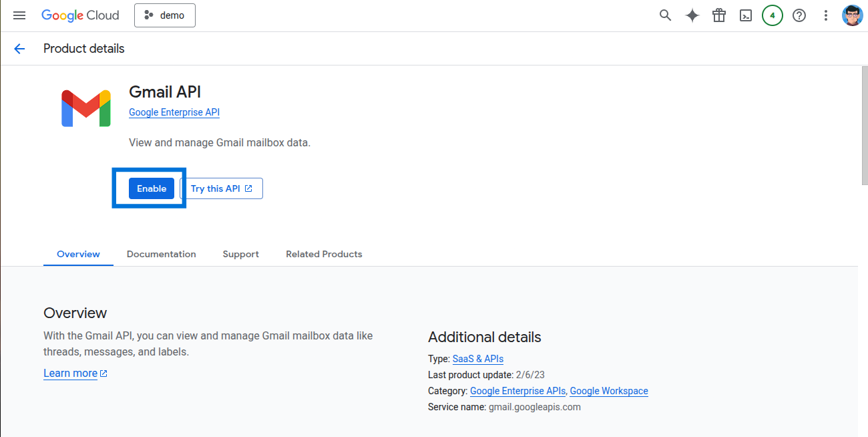Switch to the Documentation tab
868x437 pixels.
tap(162, 254)
